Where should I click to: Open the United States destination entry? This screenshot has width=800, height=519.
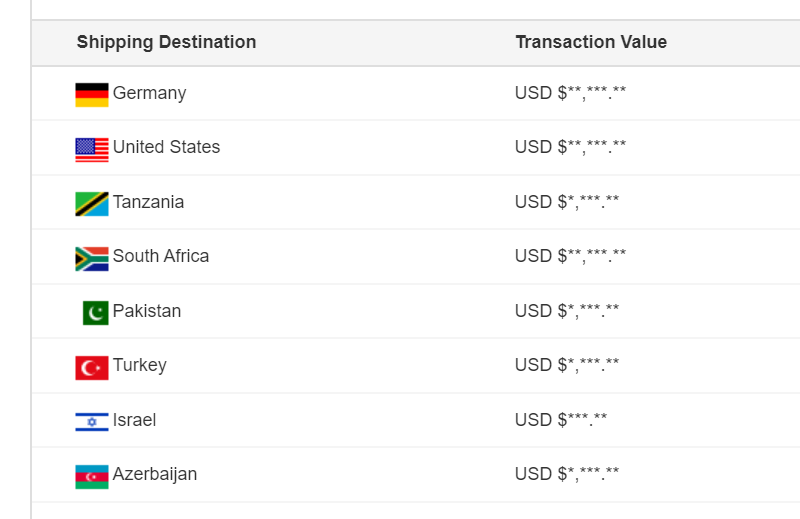coord(166,147)
